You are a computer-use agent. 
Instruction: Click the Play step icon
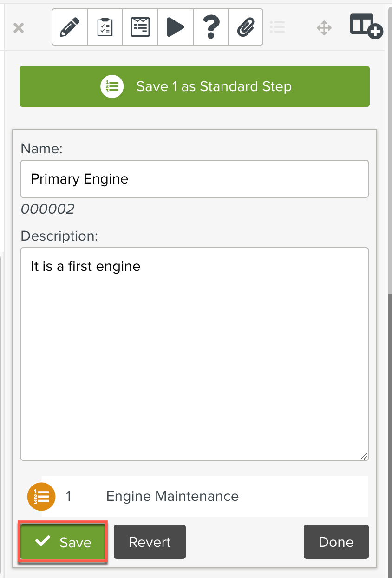[175, 27]
